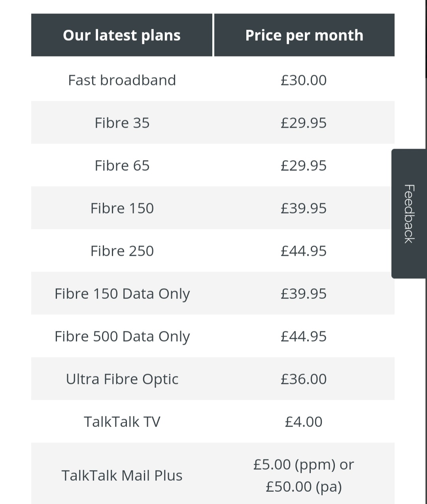Click the £4.00 TalkTalk TV price

point(304,422)
